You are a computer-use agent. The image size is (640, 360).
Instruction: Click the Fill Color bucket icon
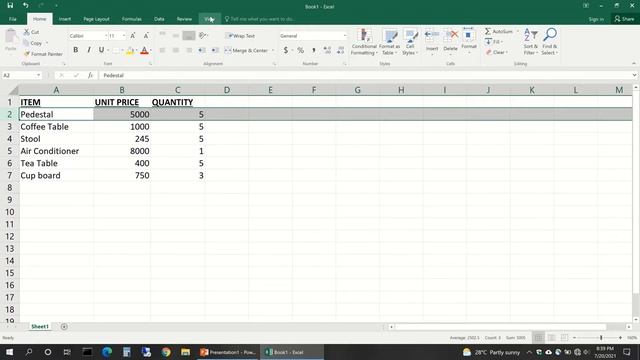pyautogui.click(x=130, y=50)
